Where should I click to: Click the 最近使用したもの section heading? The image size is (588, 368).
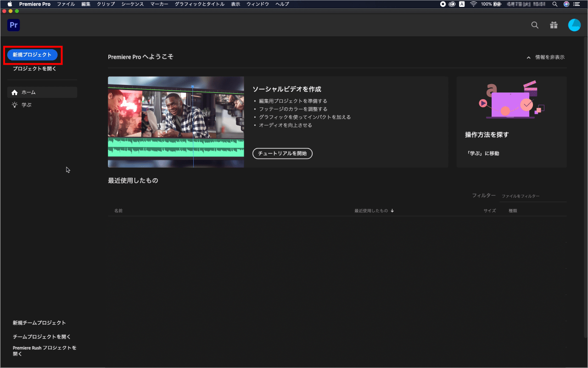click(x=133, y=181)
